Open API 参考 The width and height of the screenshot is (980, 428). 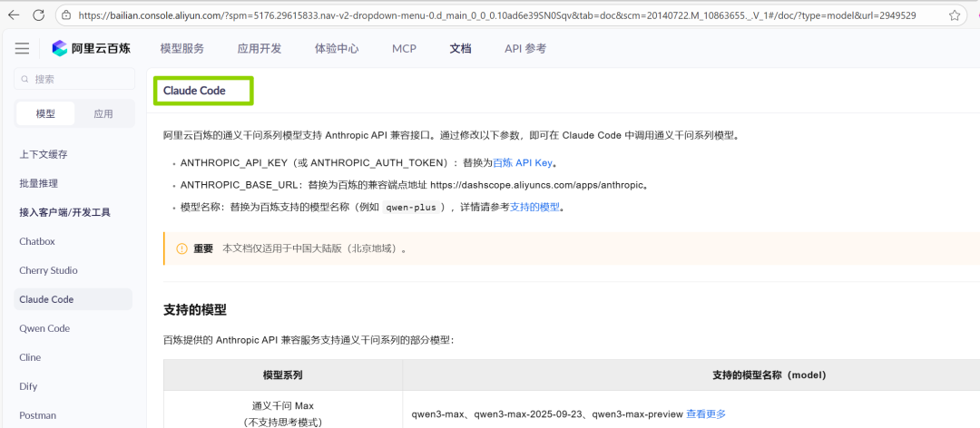click(525, 49)
